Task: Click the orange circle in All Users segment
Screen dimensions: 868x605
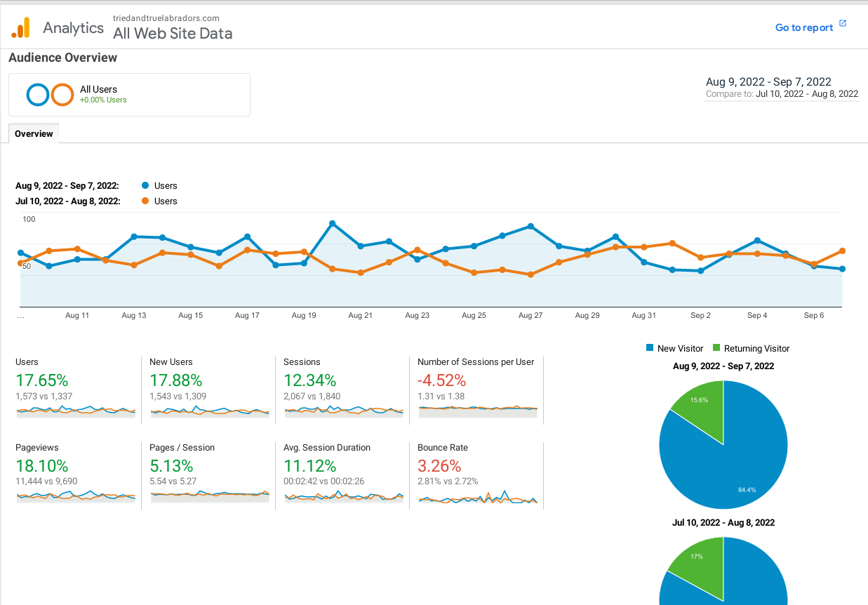Action: (x=62, y=95)
